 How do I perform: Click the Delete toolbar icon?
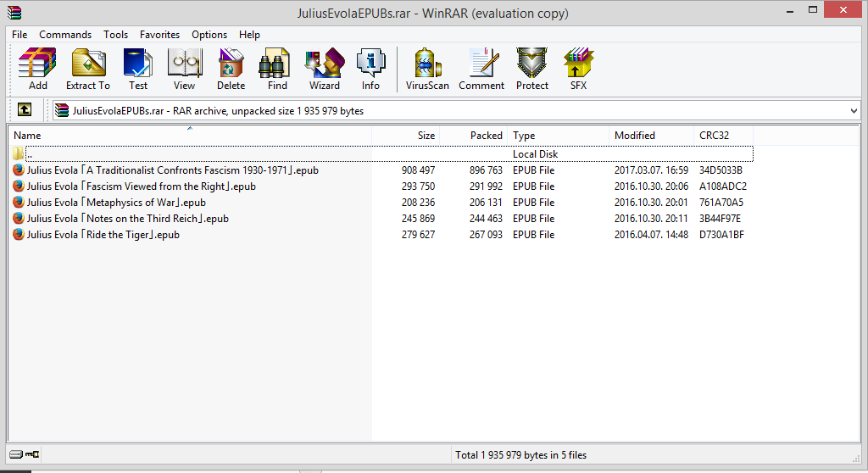[x=231, y=69]
